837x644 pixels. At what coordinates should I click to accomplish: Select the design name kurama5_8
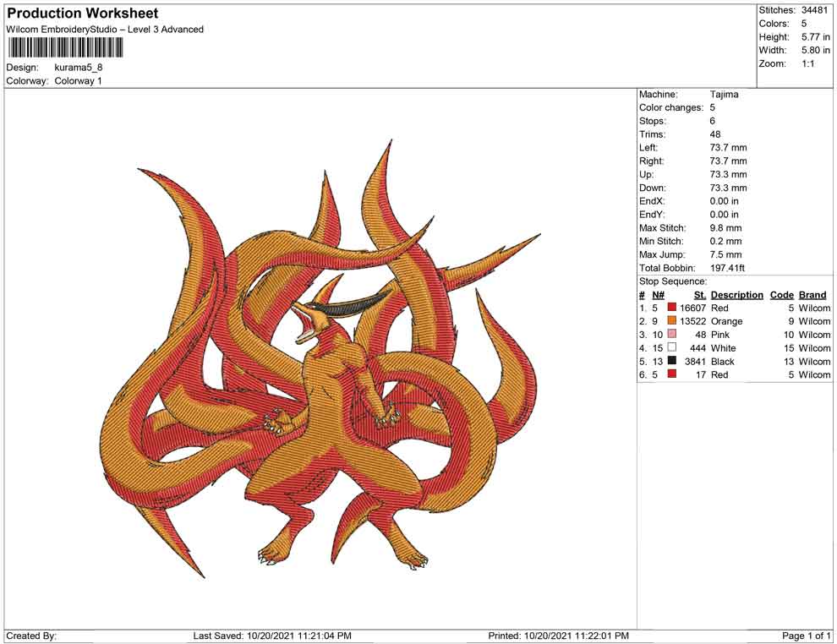pyautogui.click(x=79, y=68)
